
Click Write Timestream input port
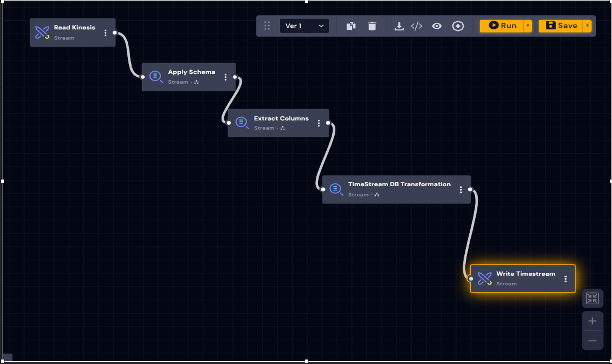tap(471, 279)
